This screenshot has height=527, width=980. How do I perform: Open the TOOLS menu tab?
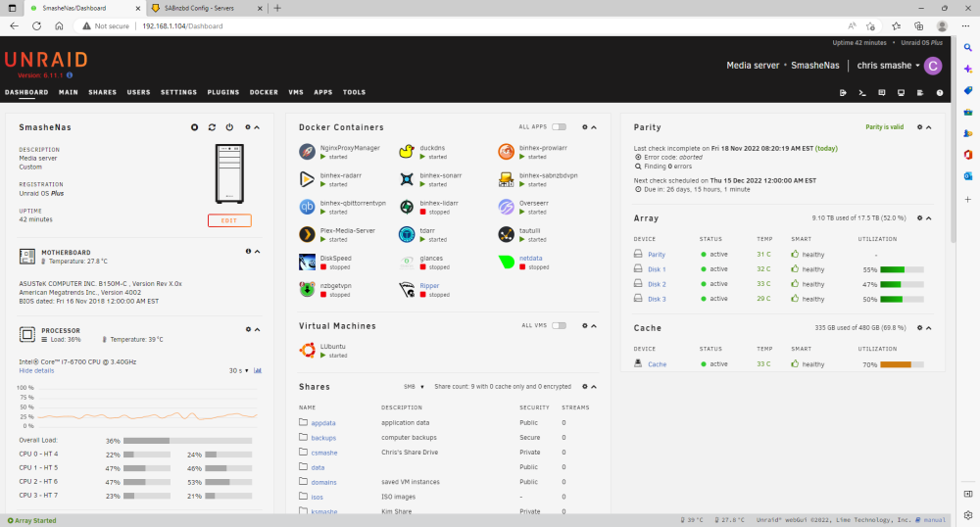tap(354, 92)
